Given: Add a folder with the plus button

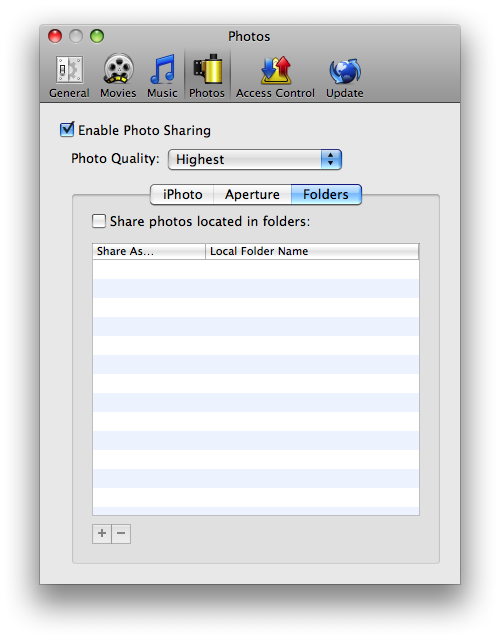Looking at the screenshot, I should (102, 533).
